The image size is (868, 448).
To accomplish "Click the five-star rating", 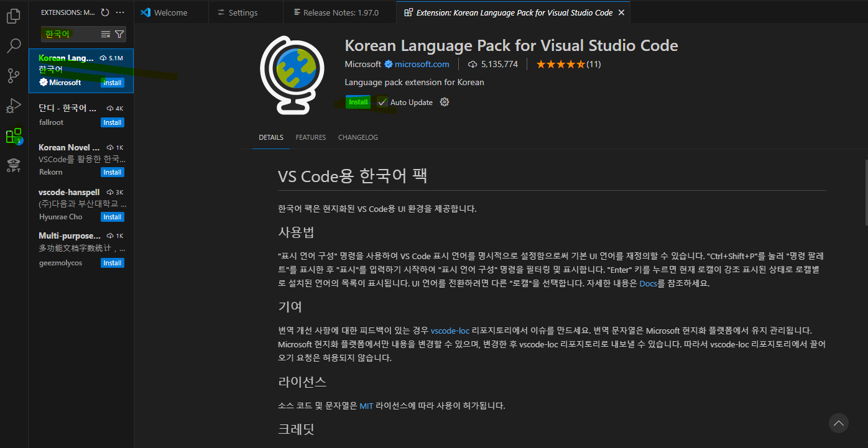I will 560,64.
